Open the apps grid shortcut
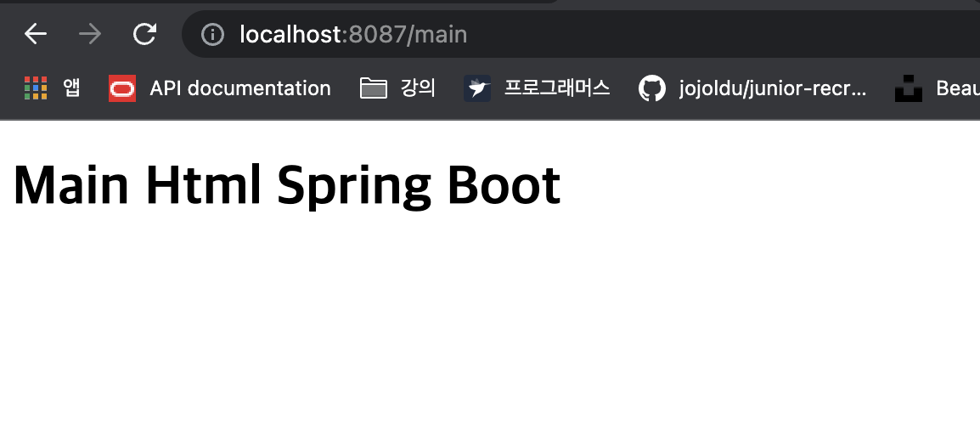The width and height of the screenshot is (980, 430). [52, 88]
